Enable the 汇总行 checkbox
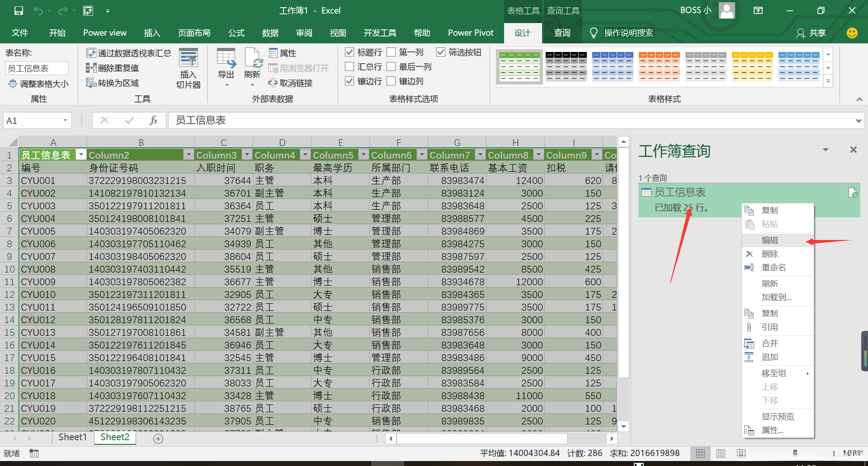Screen dimensions: 868x466 [x=349, y=66]
